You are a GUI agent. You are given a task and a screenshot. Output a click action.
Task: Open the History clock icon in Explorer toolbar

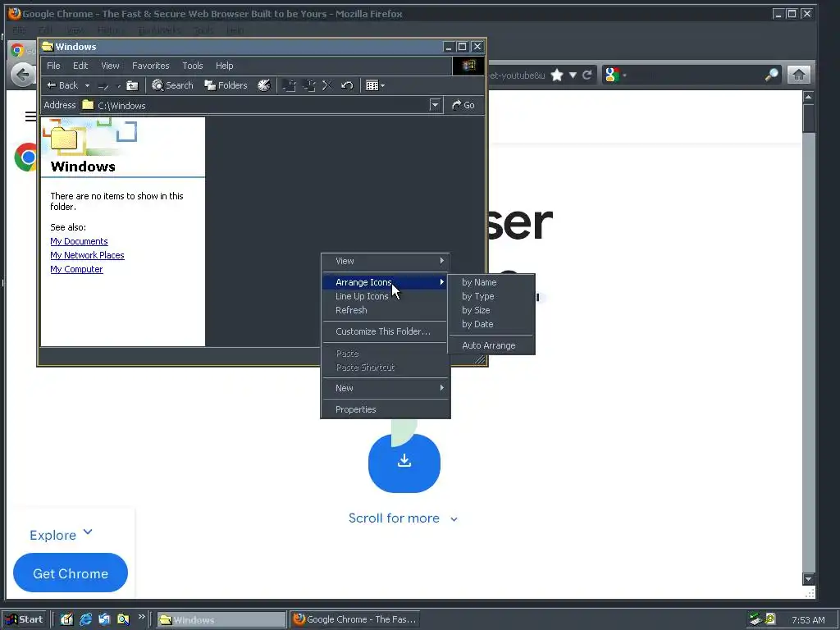pyautogui.click(x=264, y=85)
